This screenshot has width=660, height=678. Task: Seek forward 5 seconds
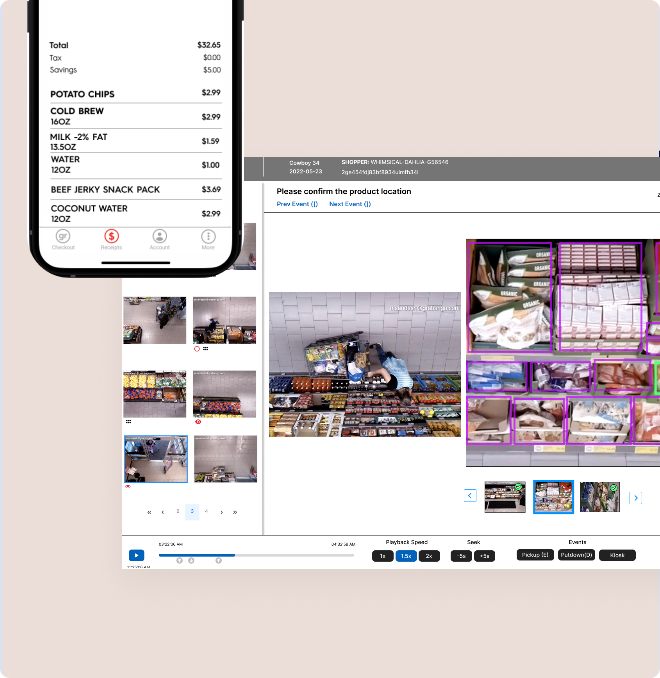click(484, 555)
